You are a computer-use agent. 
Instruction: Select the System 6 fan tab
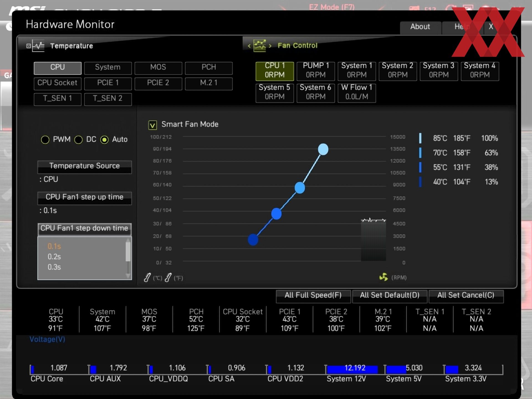click(316, 93)
